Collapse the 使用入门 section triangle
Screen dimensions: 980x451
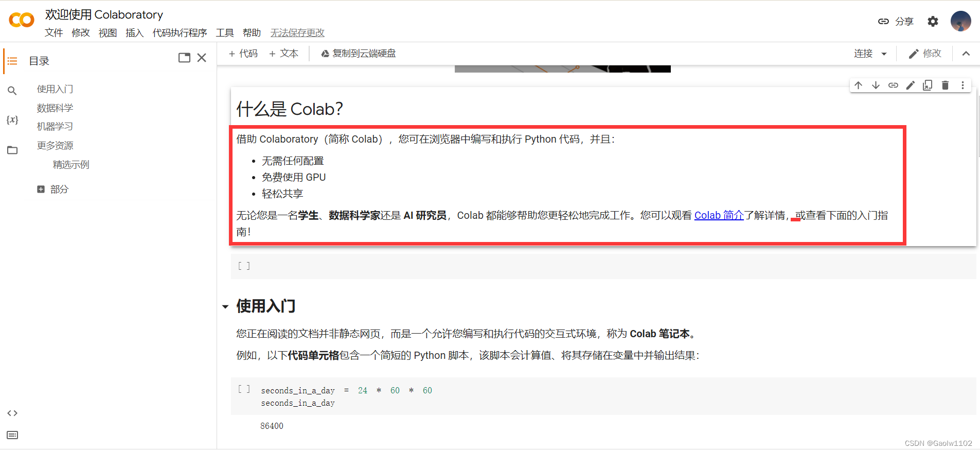coord(225,307)
